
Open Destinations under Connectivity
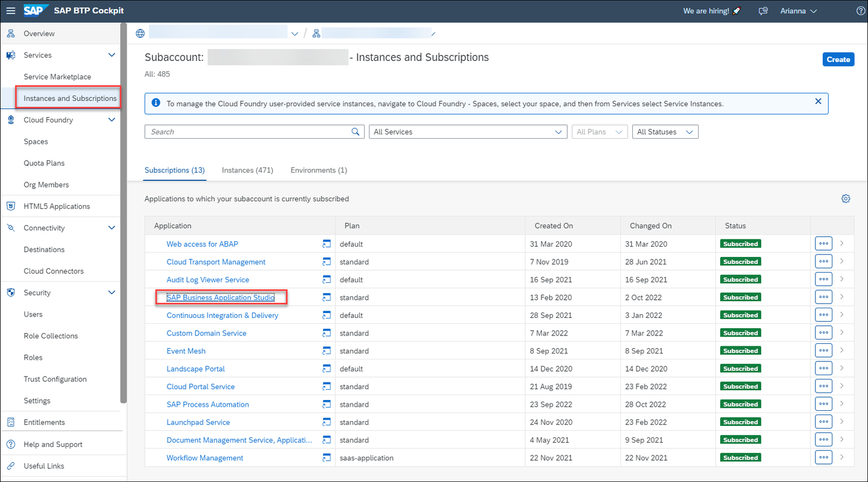(x=44, y=249)
